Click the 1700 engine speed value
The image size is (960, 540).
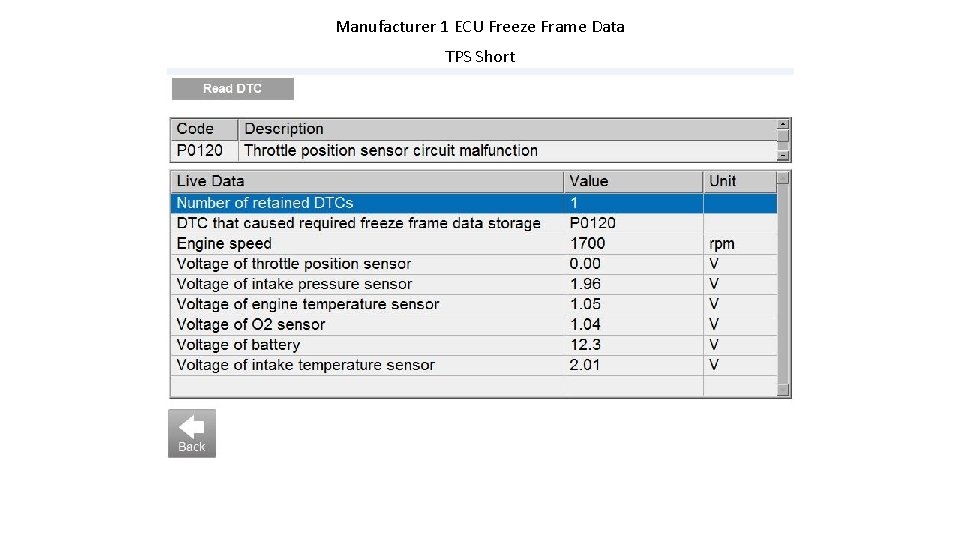coord(588,244)
